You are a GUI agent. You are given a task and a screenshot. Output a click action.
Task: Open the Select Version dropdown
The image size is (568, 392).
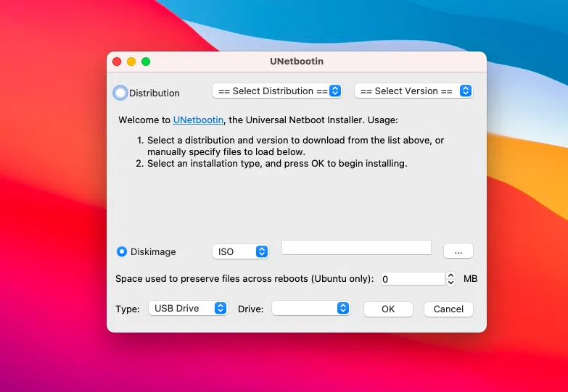click(413, 91)
